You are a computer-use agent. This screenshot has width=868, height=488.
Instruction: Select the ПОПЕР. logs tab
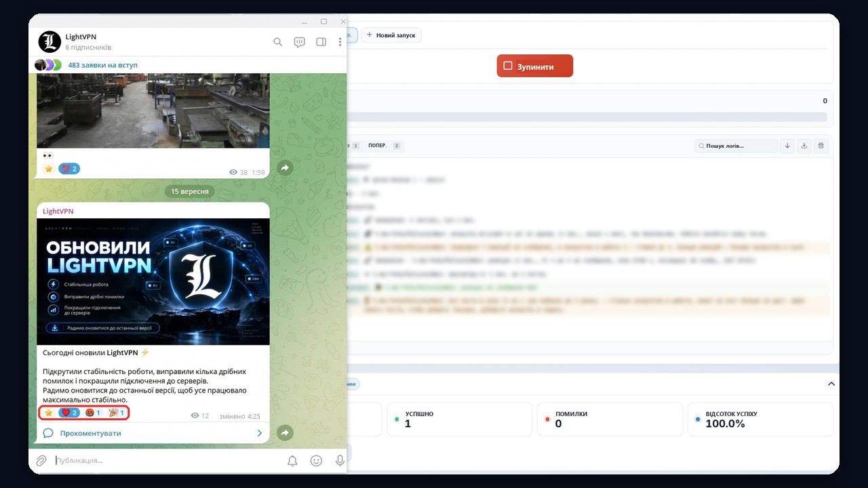tap(384, 146)
